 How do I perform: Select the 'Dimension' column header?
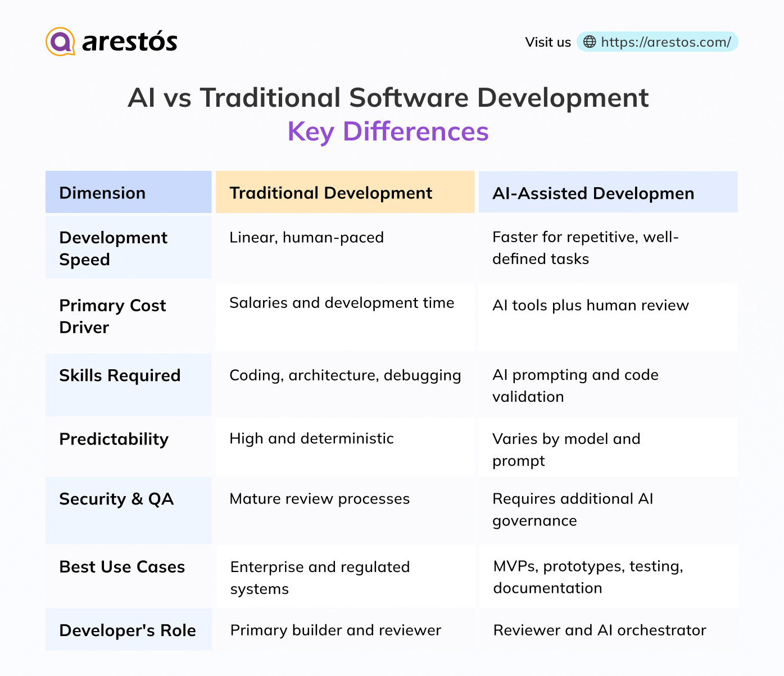click(129, 192)
